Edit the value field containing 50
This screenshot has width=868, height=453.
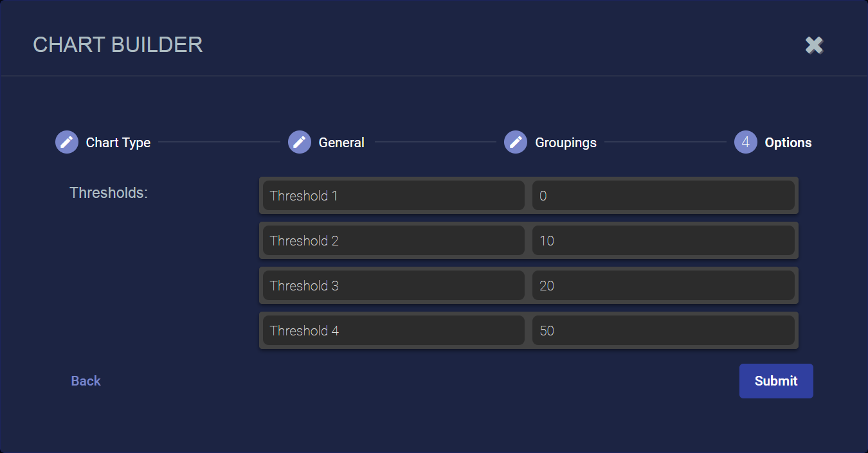[x=663, y=330]
